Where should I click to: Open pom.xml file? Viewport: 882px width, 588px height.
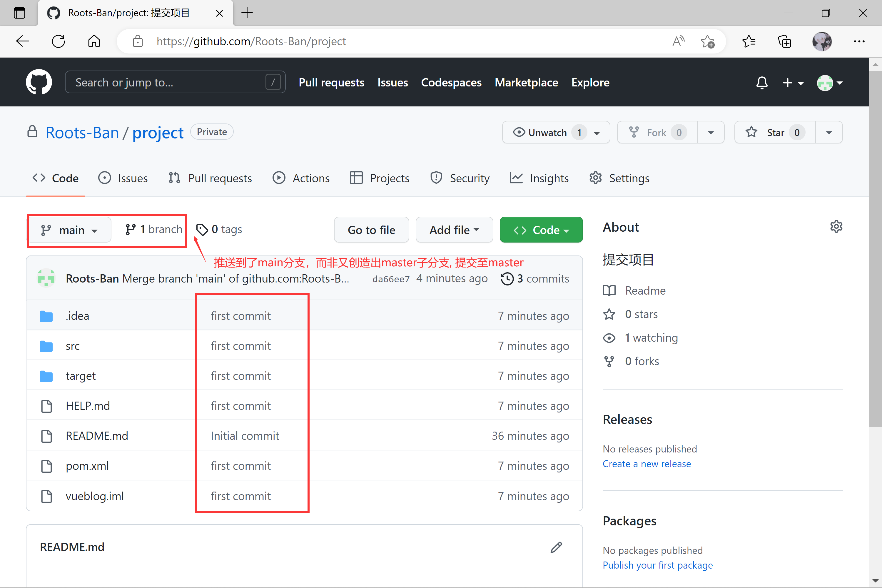point(87,466)
